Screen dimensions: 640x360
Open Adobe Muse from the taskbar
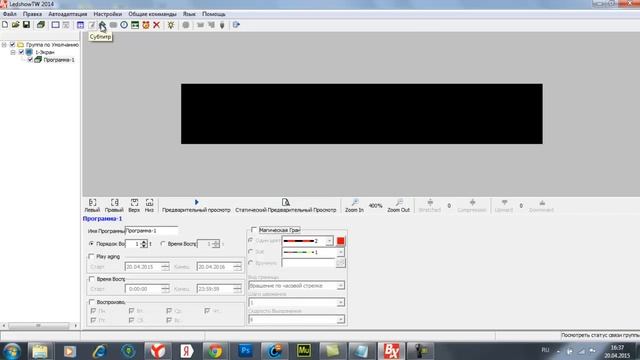(x=303, y=351)
